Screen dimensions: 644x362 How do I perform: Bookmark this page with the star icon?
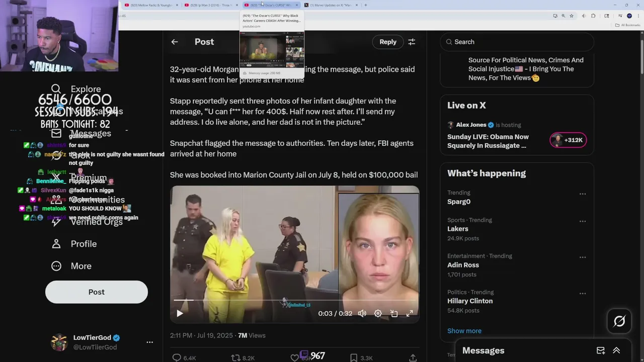[x=572, y=16]
